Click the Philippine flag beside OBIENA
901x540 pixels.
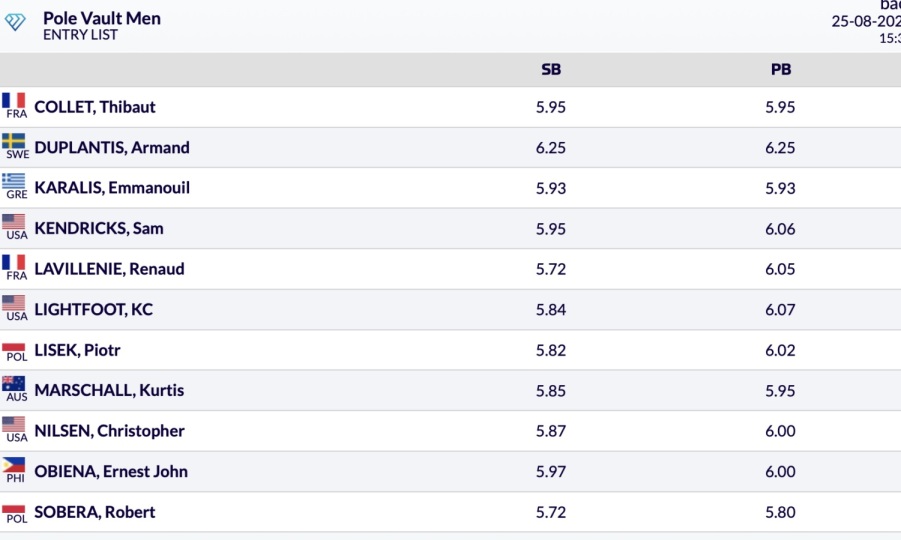(x=14, y=465)
